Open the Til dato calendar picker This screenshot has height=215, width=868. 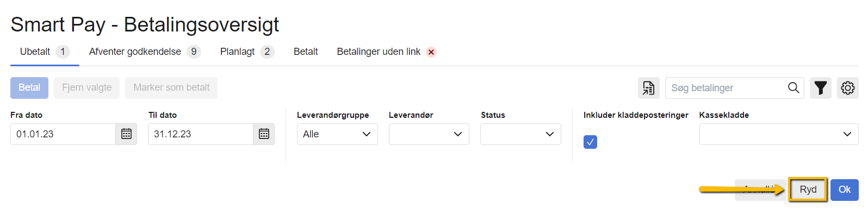(x=264, y=134)
